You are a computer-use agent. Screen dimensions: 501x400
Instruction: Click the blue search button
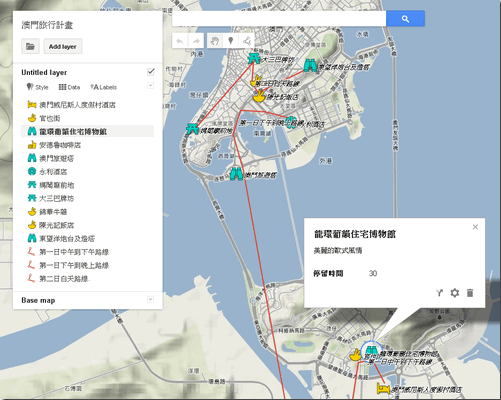click(x=405, y=19)
